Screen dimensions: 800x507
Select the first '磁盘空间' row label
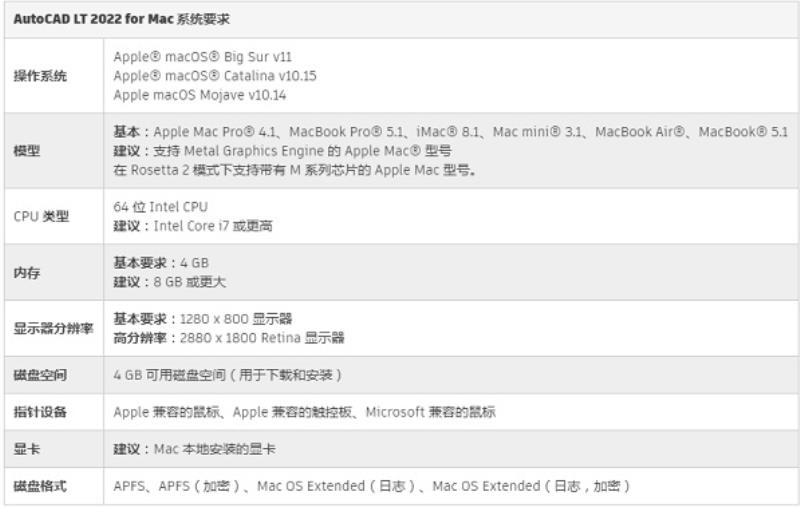(x=40, y=375)
